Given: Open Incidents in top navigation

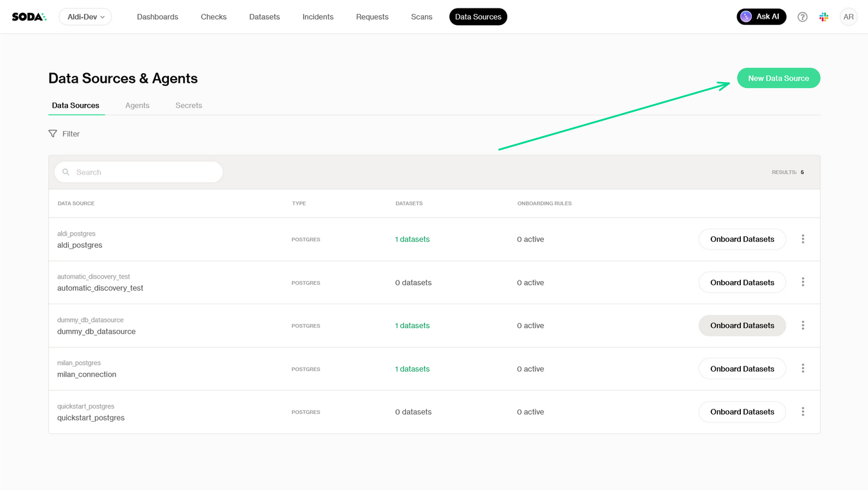Looking at the screenshot, I should click(x=318, y=17).
